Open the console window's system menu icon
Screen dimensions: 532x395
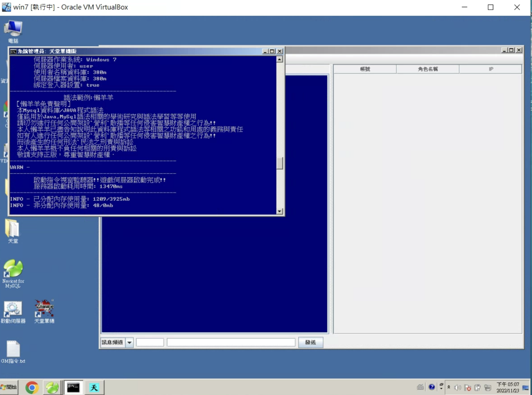point(13,51)
